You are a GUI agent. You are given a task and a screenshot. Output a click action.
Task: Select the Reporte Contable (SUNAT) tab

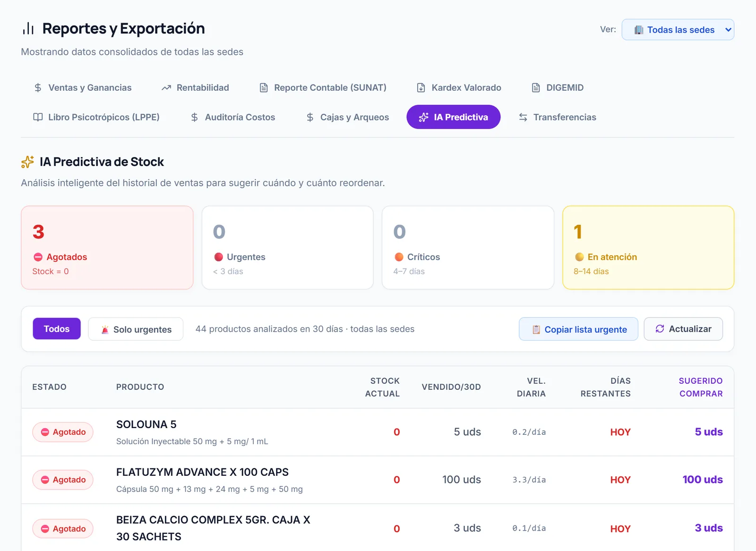(323, 88)
